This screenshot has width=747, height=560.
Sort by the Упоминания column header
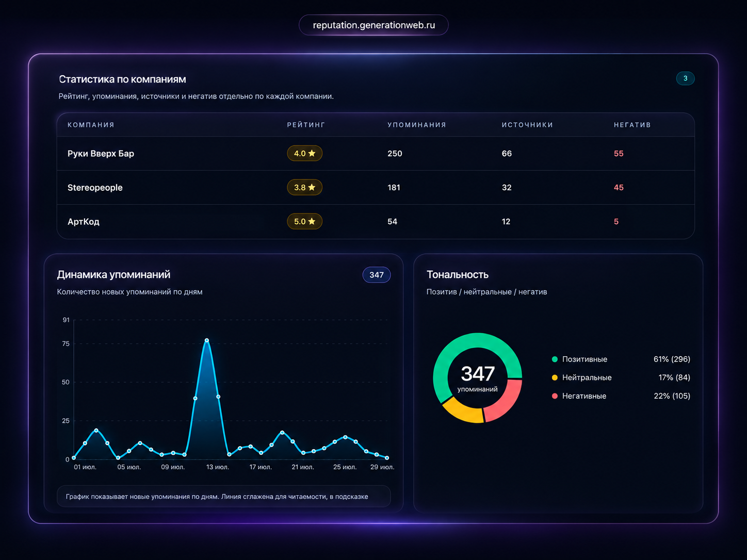click(417, 125)
